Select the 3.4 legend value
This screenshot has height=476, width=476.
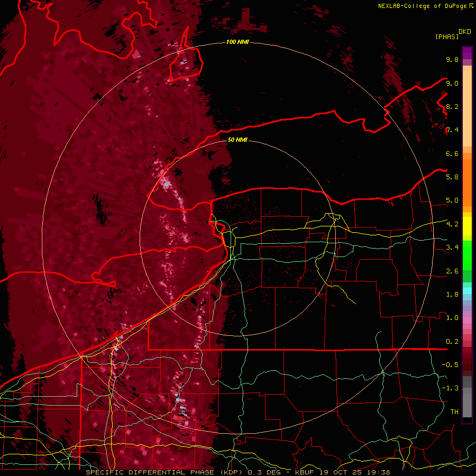452,248
